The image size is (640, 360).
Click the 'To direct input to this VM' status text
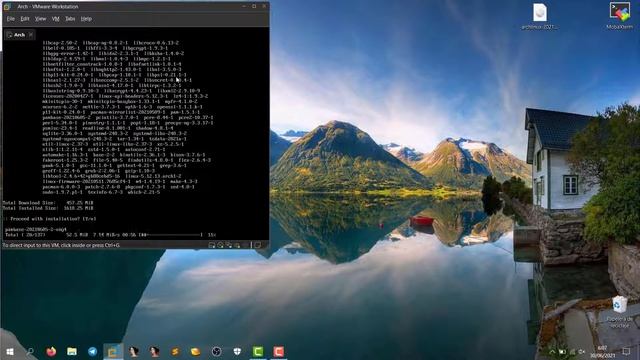(61, 245)
